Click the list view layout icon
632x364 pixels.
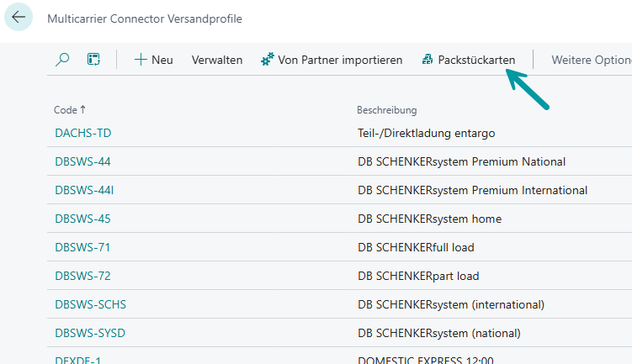(93, 60)
